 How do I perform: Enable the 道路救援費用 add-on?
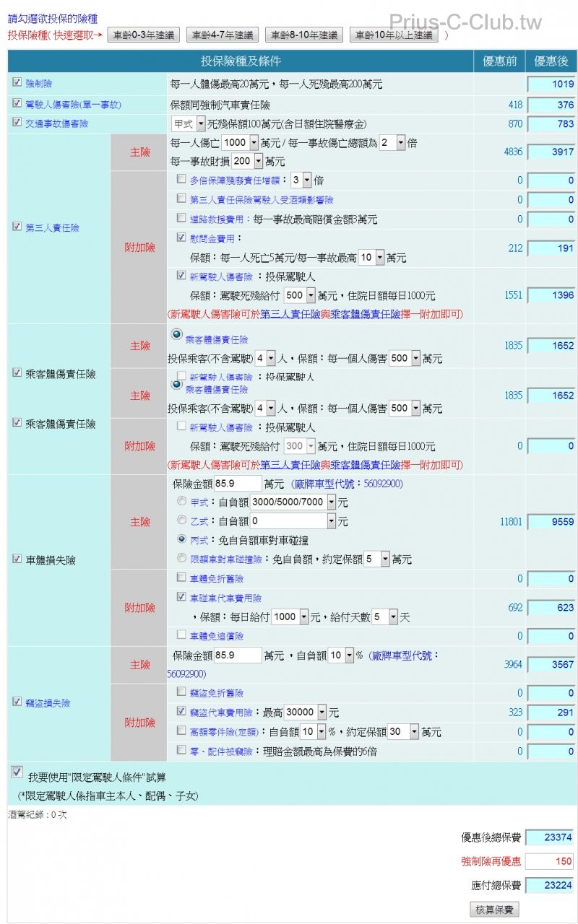181,217
